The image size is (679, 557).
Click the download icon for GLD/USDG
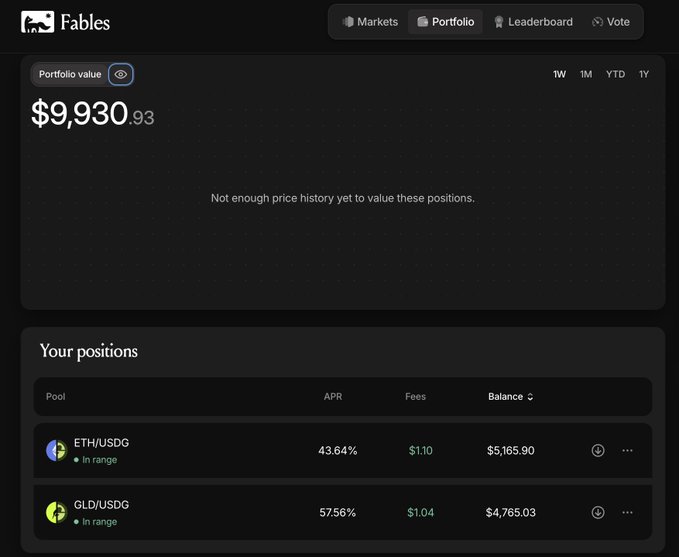(x=598, y=513)
